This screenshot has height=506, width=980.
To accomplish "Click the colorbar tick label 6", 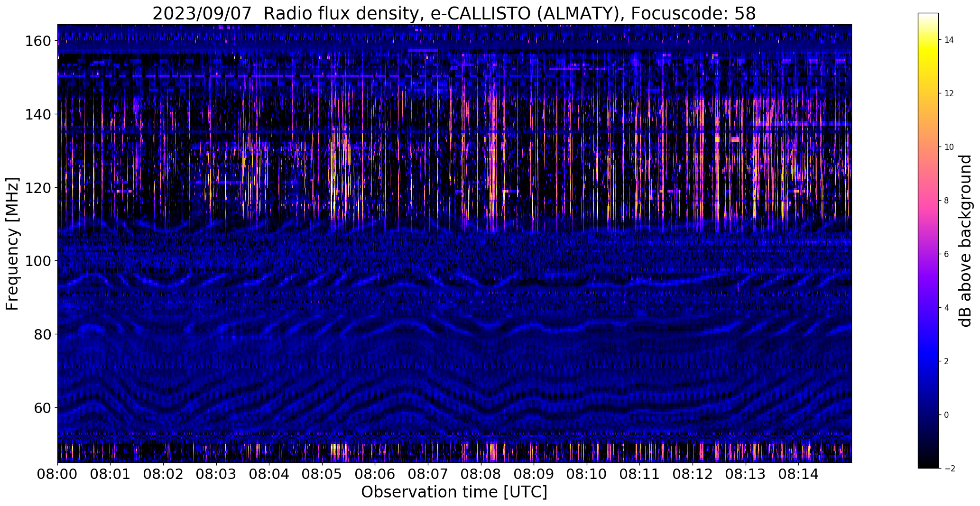I will pos(947,254).
